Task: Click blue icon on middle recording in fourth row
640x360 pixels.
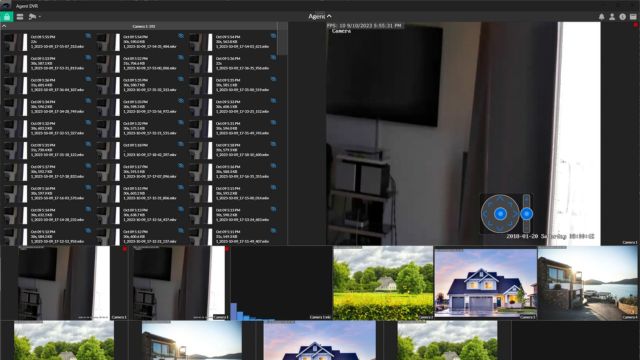Action: click(x=181, y=101)
